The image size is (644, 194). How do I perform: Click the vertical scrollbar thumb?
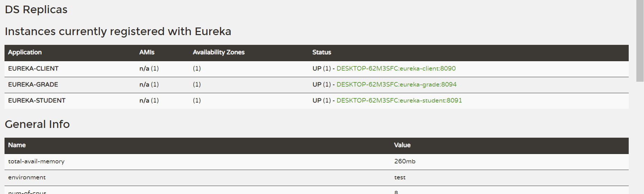(x=640, y=41)
